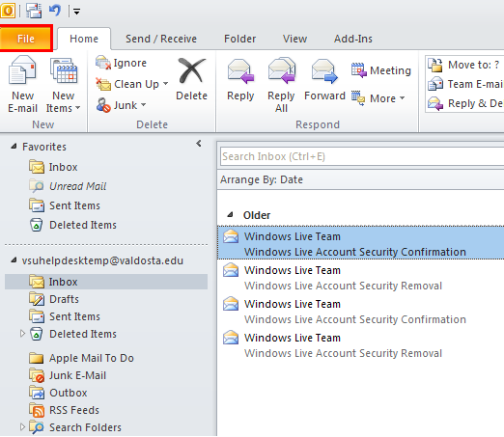Click Send/Receive All Folders quick access icon
Viewport: 504px width, 437px height.
click(34, 11)
